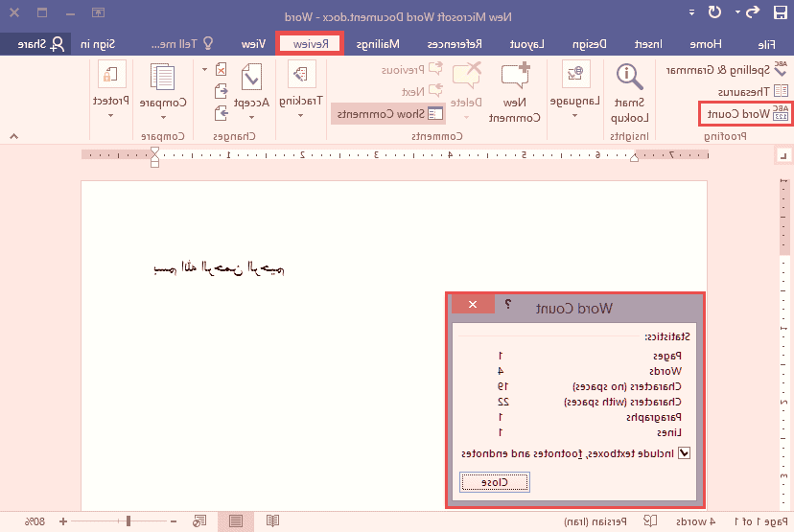Image resolution: width=794 pixels, height=532 pixels.
Task: Expand the Protect dropdown
Action: coord(111,115)
